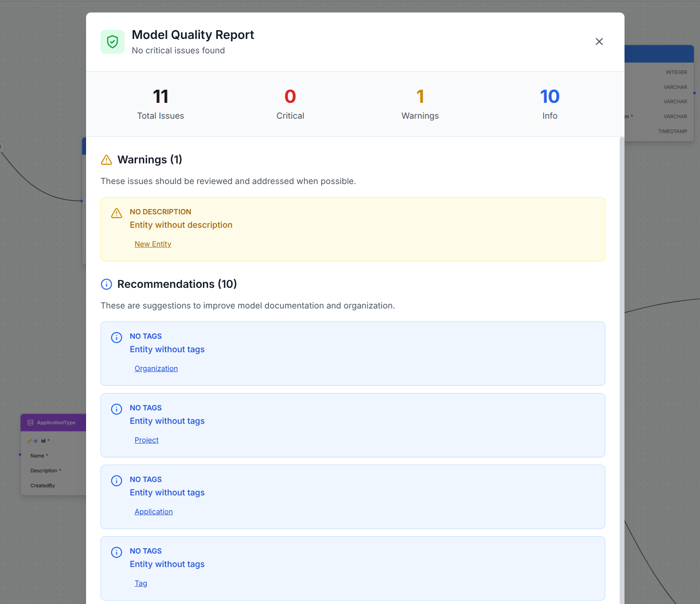This screenshot has height=604, width=700.
Task: Click the green shield icon in report header
Action: tap(112, 42)
